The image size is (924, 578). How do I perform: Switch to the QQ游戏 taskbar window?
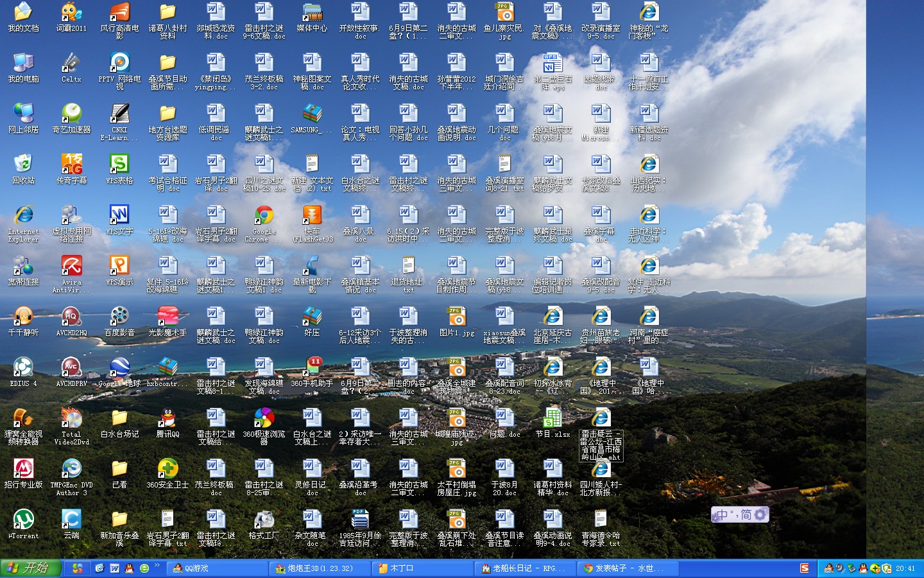[x=216, y=568]
